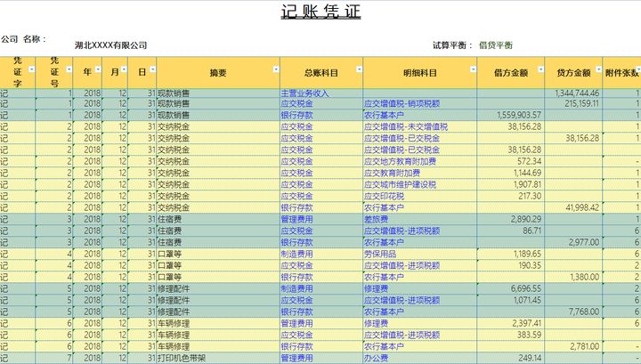Viewport: 641px width, 364px height.
Task: Select the 应交地方教育附加费 cell
Action: coord(420,161)
